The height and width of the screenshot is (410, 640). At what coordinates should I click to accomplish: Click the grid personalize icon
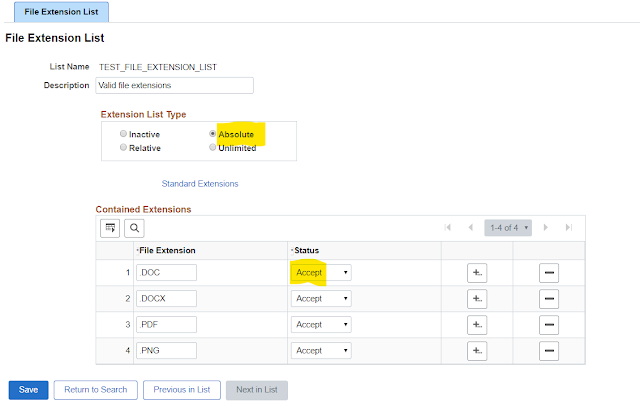(110, 228)
